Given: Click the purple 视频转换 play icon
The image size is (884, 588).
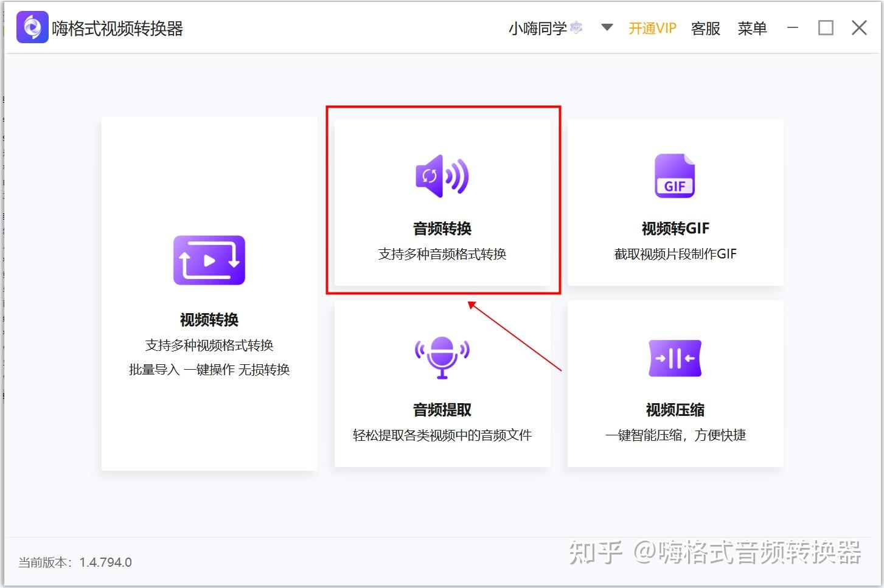Looking at the screenshot, I should (x=209, y=260).
